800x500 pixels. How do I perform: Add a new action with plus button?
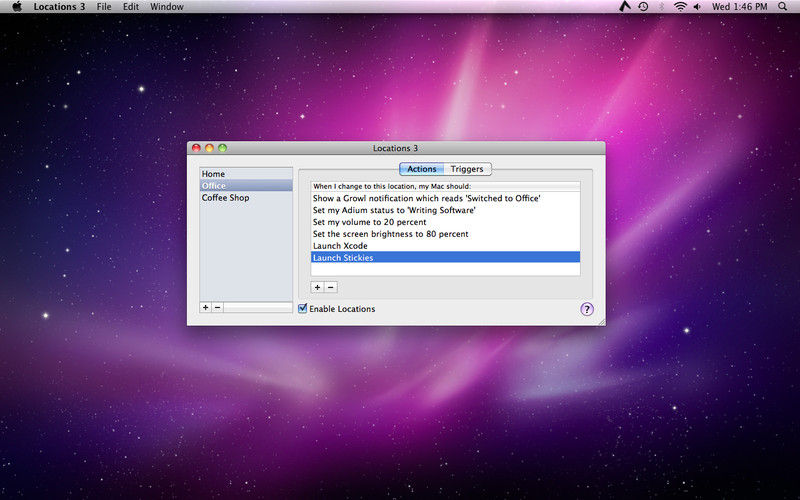tap(317, 287)
